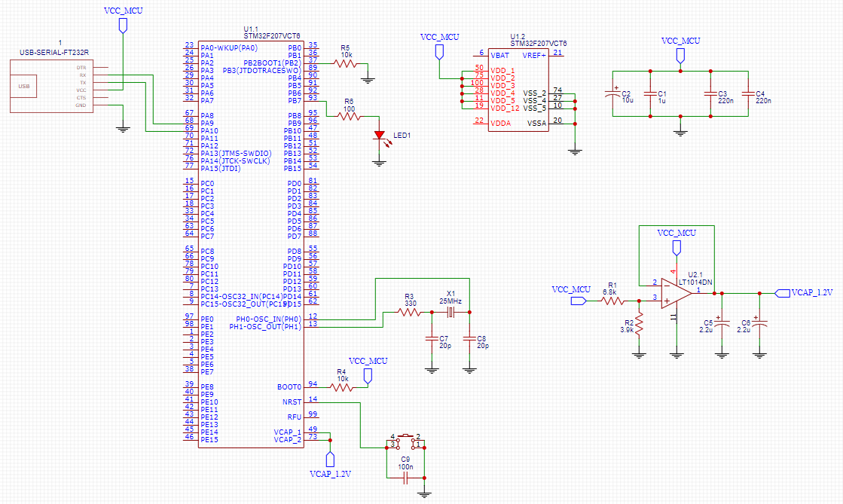The width and height of the screenshot is (843, 504).
Task: Click the PA14(JTCK-SWCLK) pin label
Action: point(236,160)
